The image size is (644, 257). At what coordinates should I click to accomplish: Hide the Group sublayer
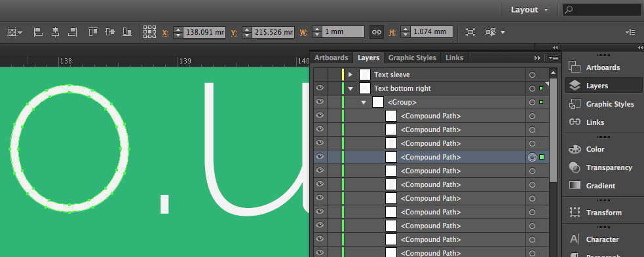pyautogui.click(x=320, y=101)
